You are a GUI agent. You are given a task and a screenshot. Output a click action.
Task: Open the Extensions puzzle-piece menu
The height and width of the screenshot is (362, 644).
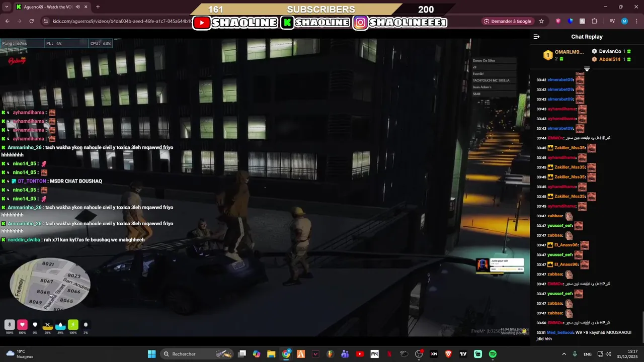point(595,21)
